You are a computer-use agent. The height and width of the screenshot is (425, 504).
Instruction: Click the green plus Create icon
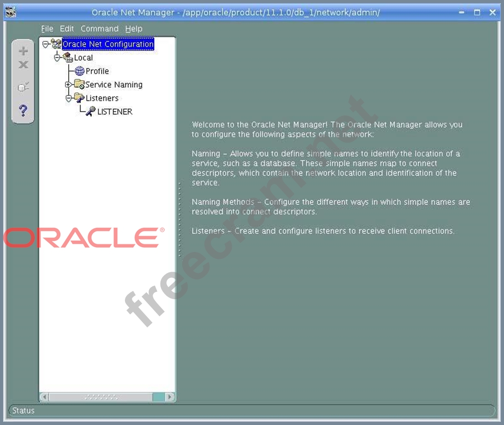(x=23, y=51)
